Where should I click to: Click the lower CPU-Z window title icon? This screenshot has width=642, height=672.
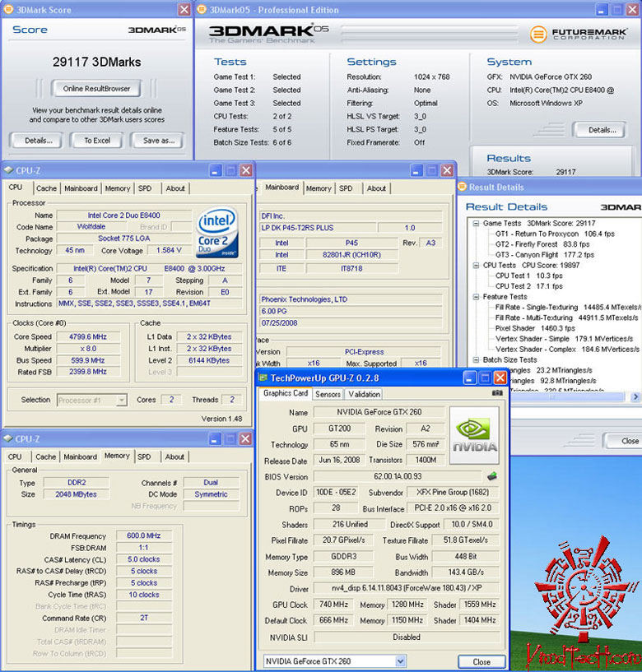click(8, 438)
